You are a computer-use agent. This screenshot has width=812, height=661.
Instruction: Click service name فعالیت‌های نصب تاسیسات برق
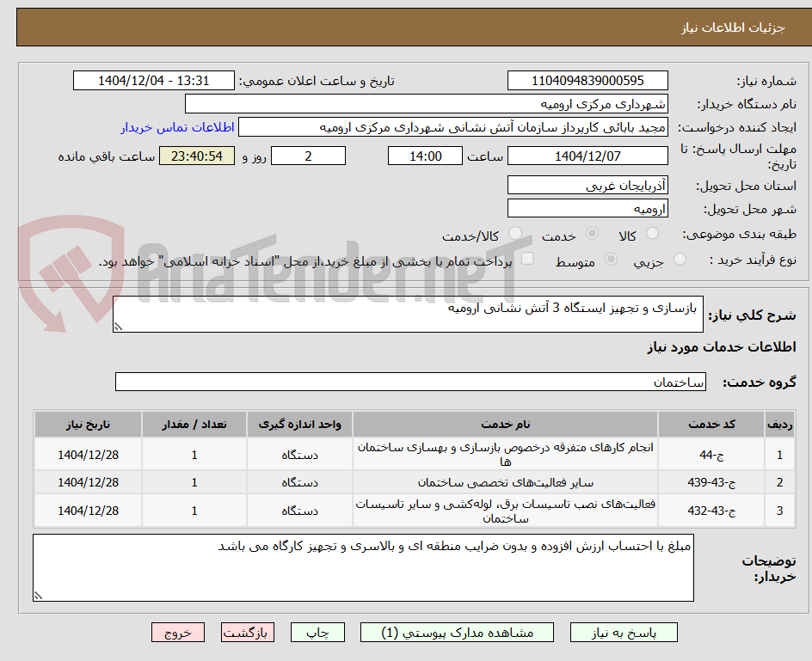click(505, 511)
